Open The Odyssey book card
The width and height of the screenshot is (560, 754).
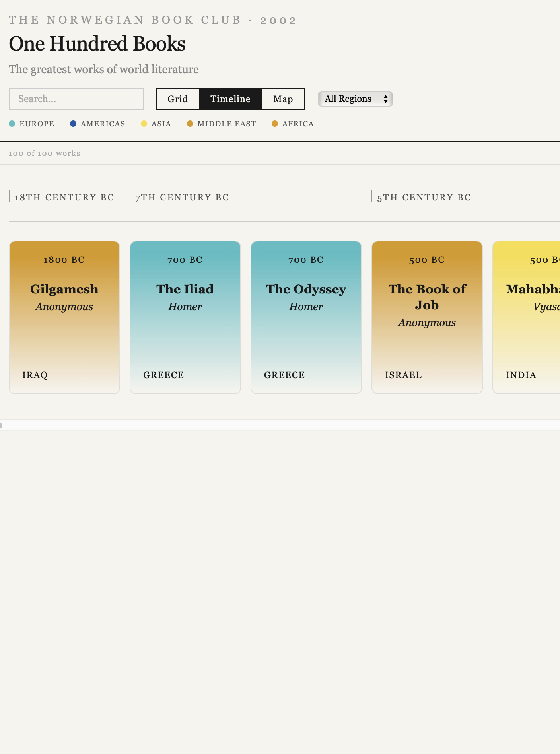point(306,317)
